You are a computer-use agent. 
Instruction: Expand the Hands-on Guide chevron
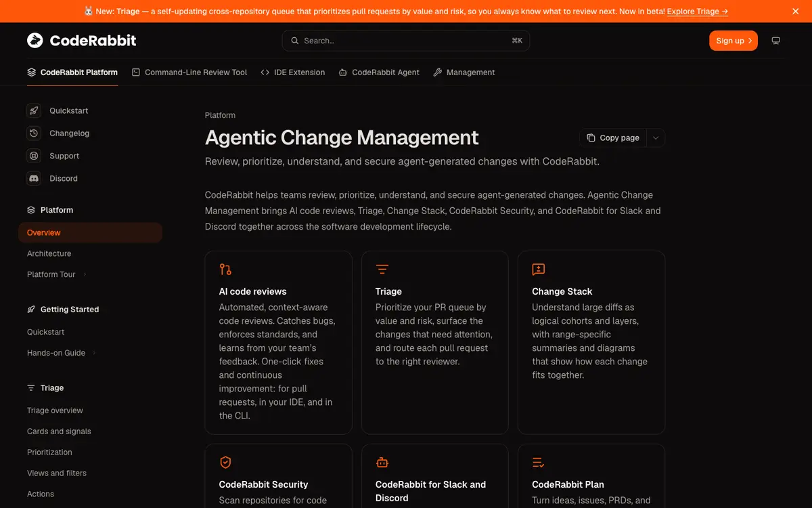[94, 353]
